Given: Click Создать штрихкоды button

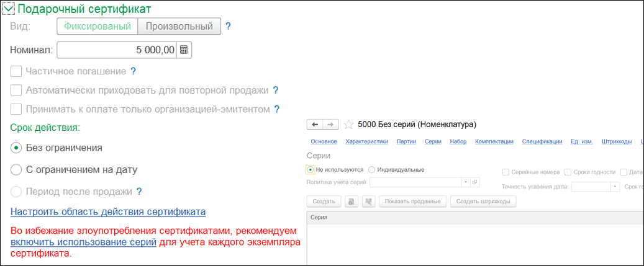Looking at the screenshot, I should (483, 202).
